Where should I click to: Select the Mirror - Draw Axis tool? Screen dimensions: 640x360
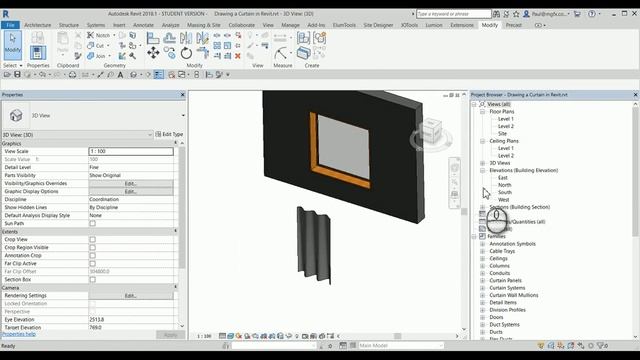click(202, 38)
